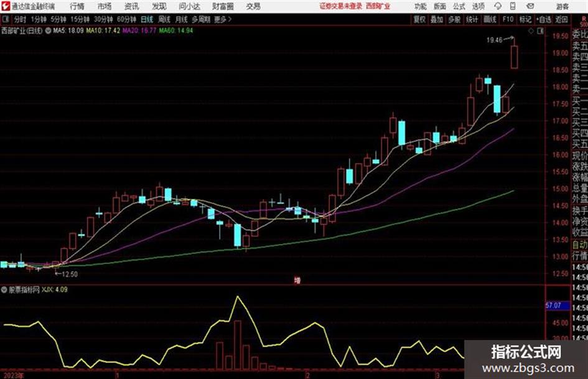
Task: Click the customer service headset icon
Action: tap(498, 6)
